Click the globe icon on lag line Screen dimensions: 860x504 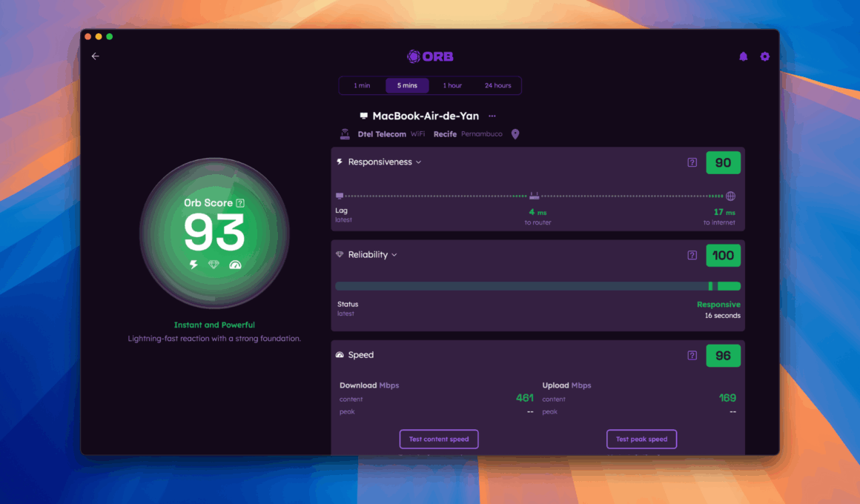click(730, 196)
